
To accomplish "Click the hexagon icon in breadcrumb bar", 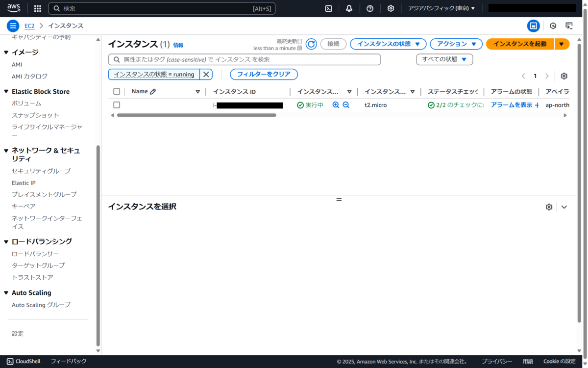I will (553, 26).
